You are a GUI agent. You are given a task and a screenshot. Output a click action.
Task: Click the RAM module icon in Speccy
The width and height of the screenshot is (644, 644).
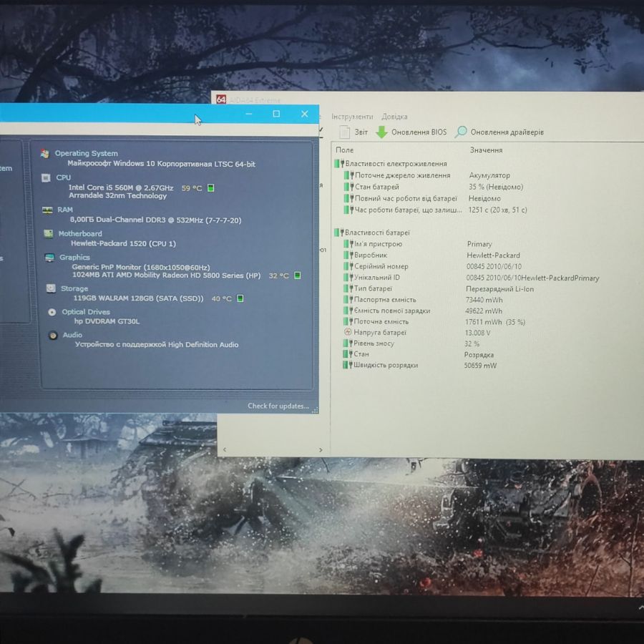[47, 210]
